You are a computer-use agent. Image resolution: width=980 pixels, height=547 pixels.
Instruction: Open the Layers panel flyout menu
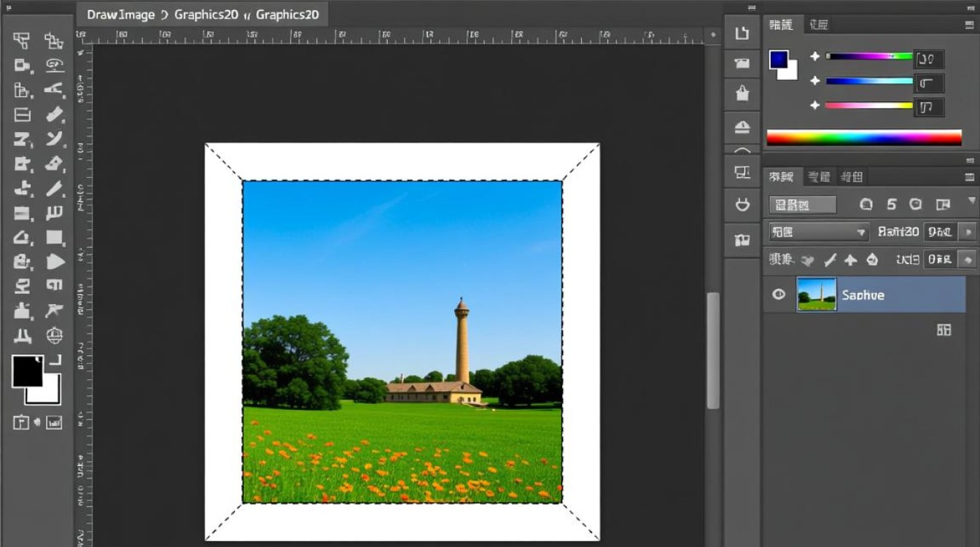click(x=971, y=176)
